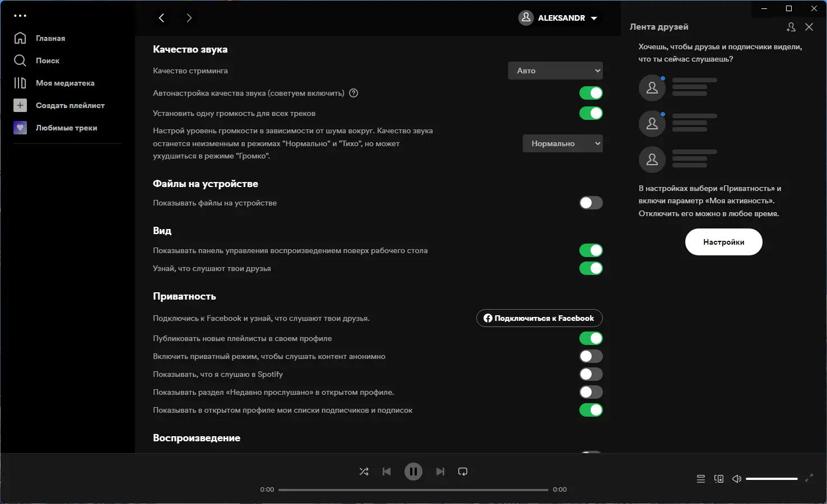Viewport: 827px width, 504px height.
Task: Toggle Автонастройка качества звука switch
Action: [x=591, y=93]
